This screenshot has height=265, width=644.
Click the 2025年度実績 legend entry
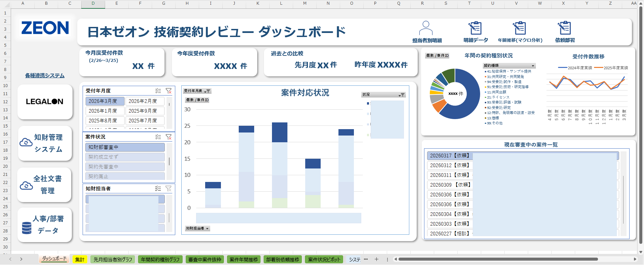point(611,68)
